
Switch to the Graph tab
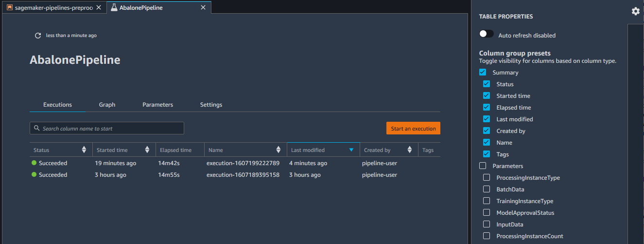(107, 105)
